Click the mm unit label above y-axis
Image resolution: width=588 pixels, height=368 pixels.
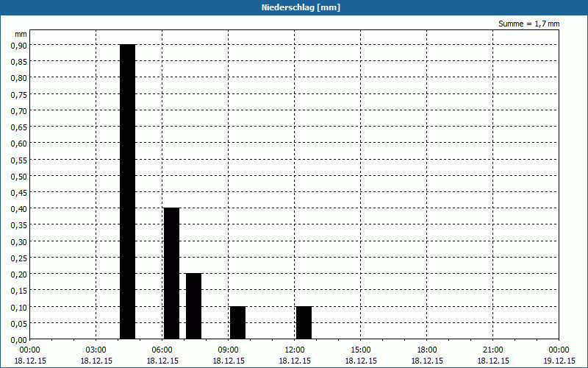pyautogui.click(x=21, y=34)
